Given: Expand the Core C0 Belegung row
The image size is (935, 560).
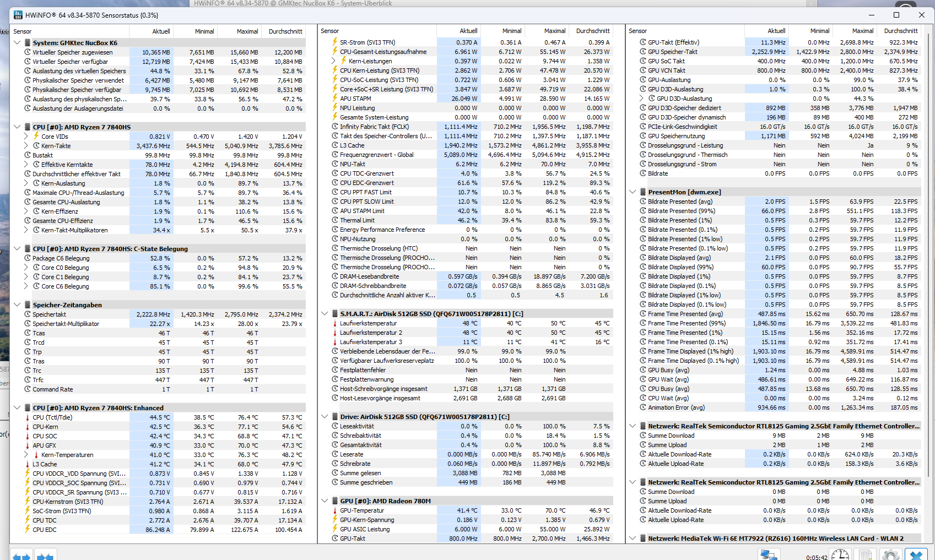Looking at the screenshot, I should click(26, 267).
